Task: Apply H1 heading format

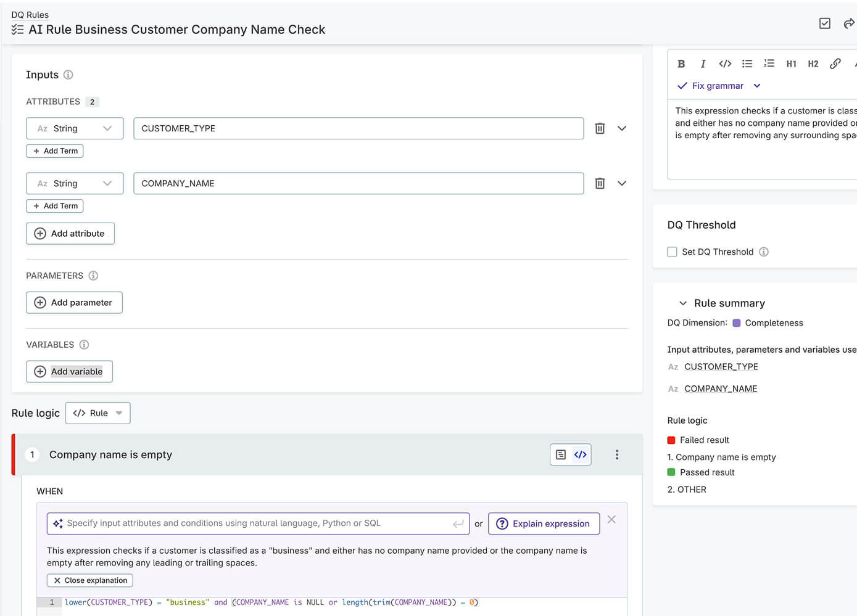Action: [x=791, y=64]
